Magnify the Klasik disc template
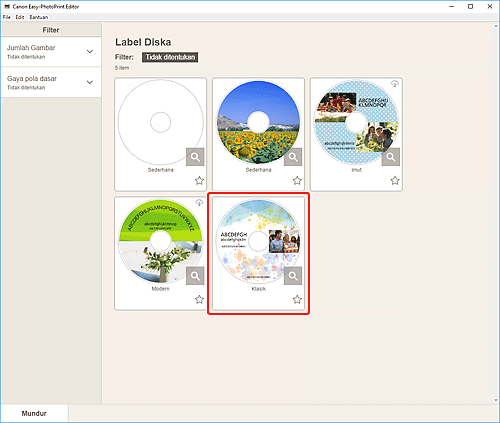This screenshot has height=423, width=500. click(293, 276)
